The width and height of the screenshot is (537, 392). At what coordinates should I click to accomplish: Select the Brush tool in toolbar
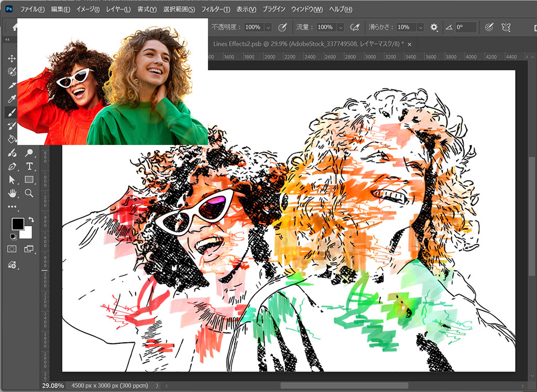tap(12, 113)
